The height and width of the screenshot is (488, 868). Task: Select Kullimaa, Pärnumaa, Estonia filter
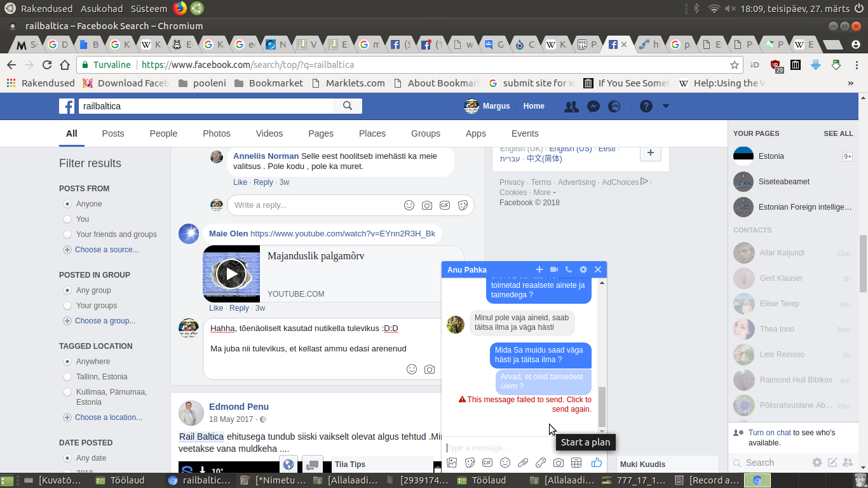tap(67, 392)
